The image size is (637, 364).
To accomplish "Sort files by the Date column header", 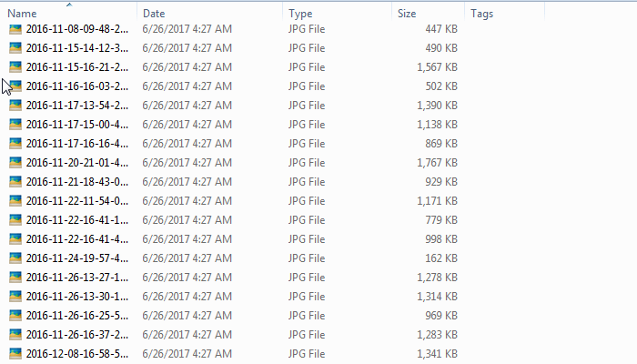I will (154, 14).
